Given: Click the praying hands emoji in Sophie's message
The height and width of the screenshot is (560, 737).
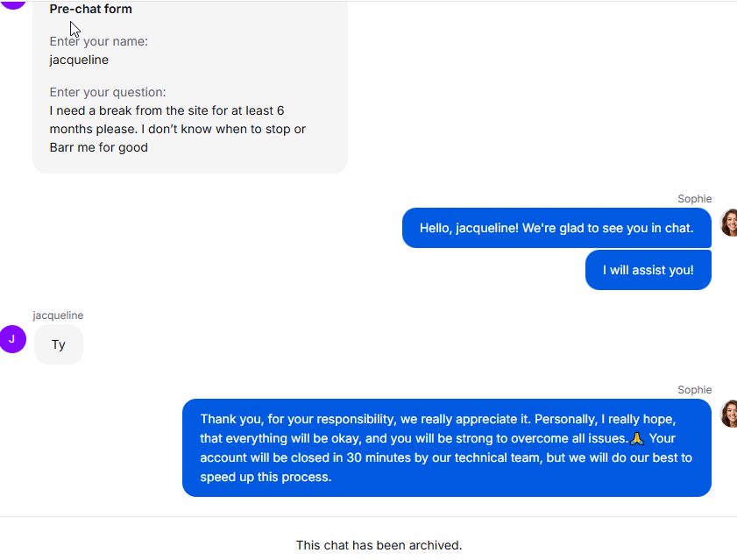Looking at the screenshot, I should click(x=637, y=438).
